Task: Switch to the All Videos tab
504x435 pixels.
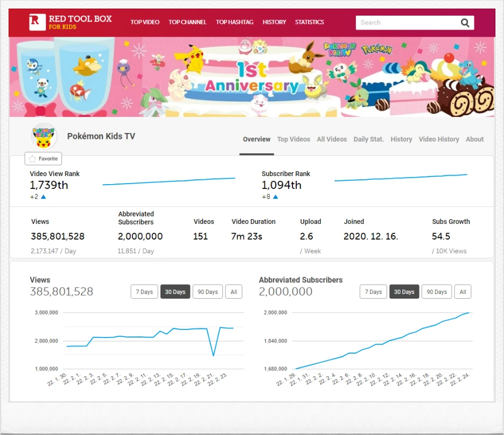Action: pos(332,139)
